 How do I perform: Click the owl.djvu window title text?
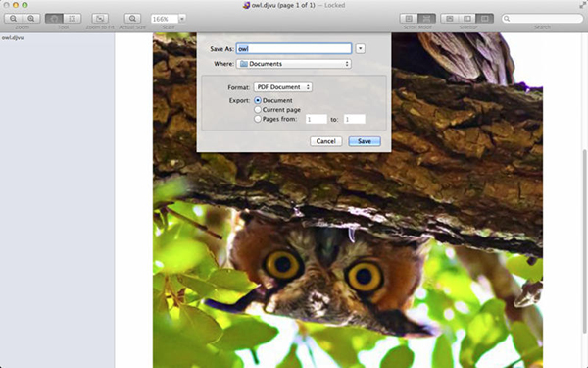coord(283,5)
